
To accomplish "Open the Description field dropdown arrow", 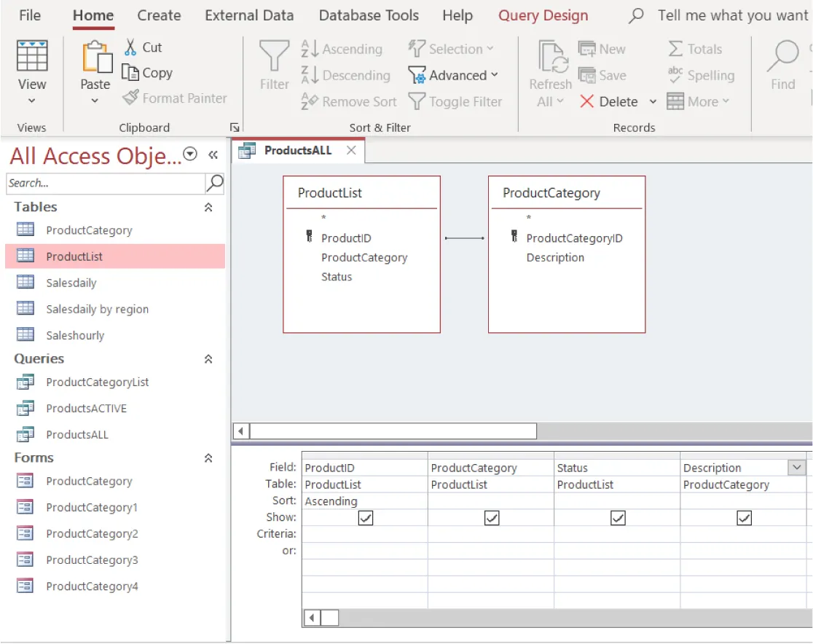I will 797,468.
